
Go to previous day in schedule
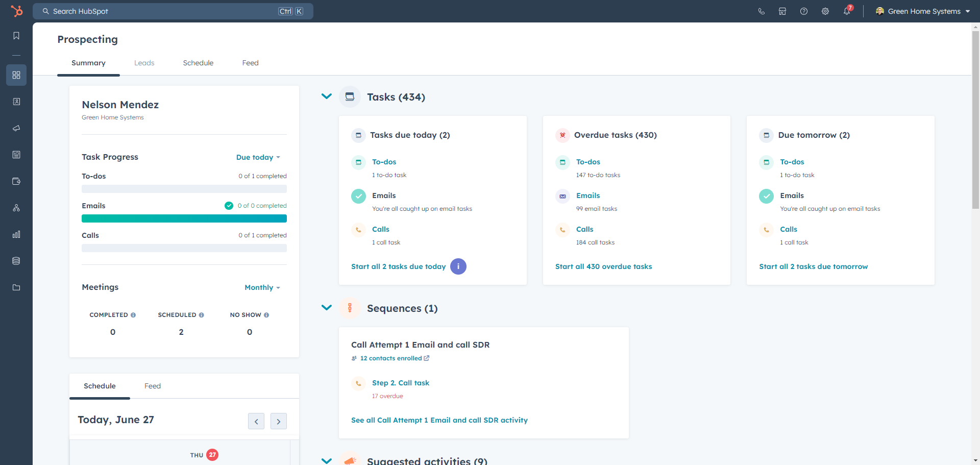pos(256,421)
